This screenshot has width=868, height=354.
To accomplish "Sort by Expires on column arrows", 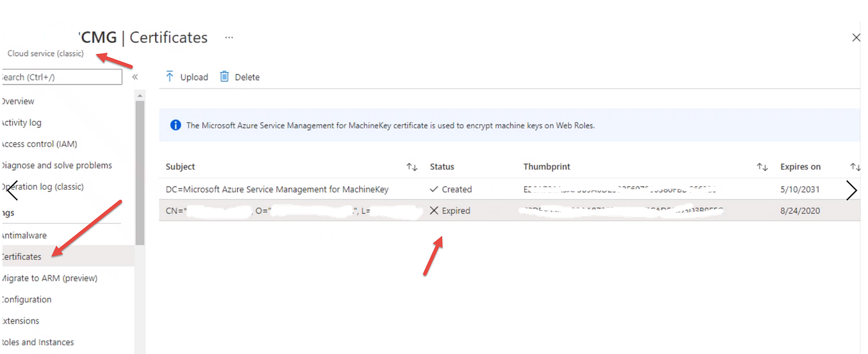I will (x=855, y=167).
